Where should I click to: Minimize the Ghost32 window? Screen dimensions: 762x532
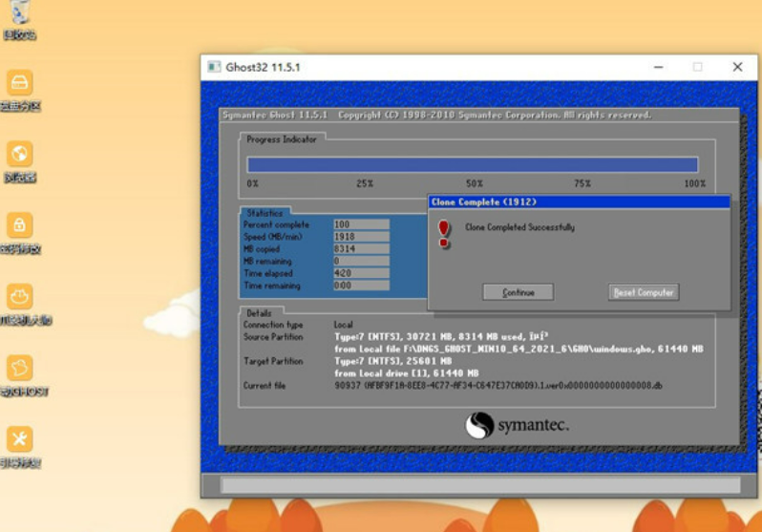[659, 67]
